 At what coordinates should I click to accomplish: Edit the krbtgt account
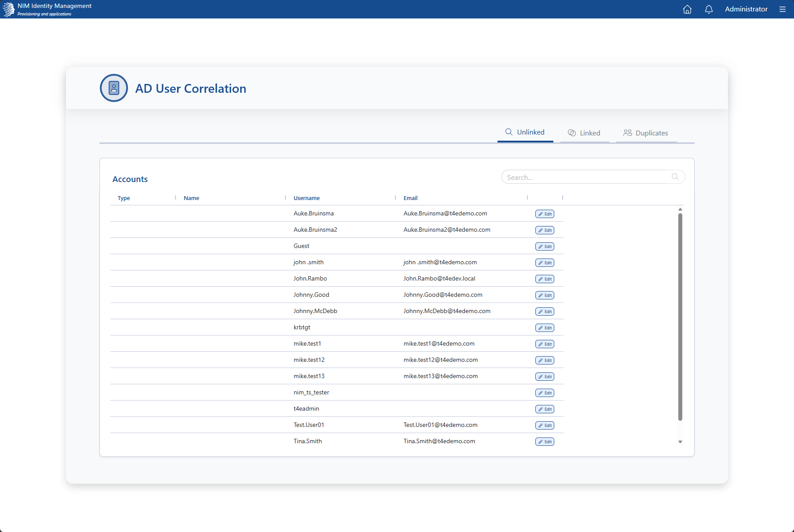(x=545, y=328)
